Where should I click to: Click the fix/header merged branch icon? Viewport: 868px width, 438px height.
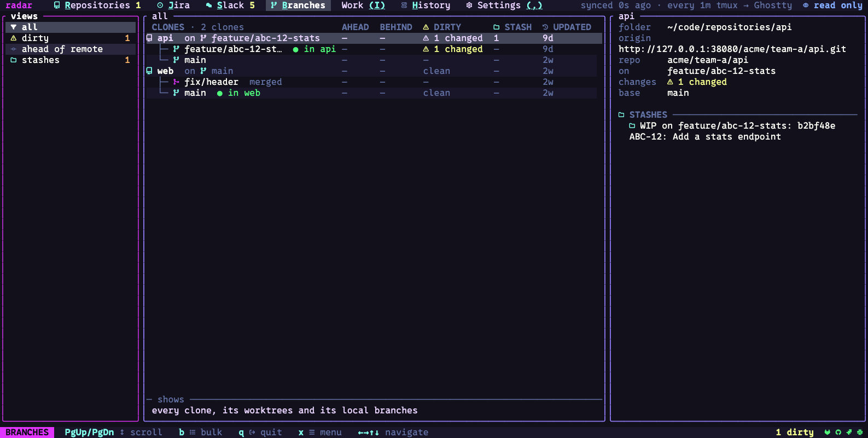[x=176, y=82]
